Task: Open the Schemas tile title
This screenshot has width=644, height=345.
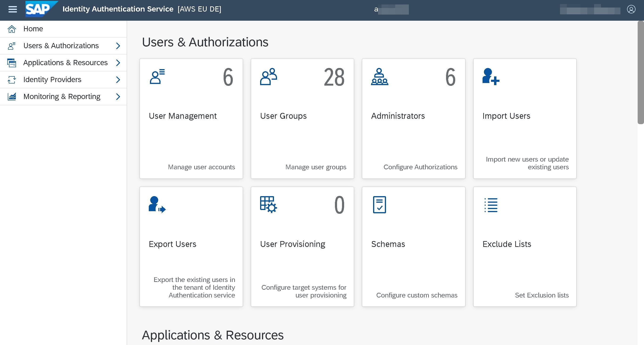Action: [388, 244]
